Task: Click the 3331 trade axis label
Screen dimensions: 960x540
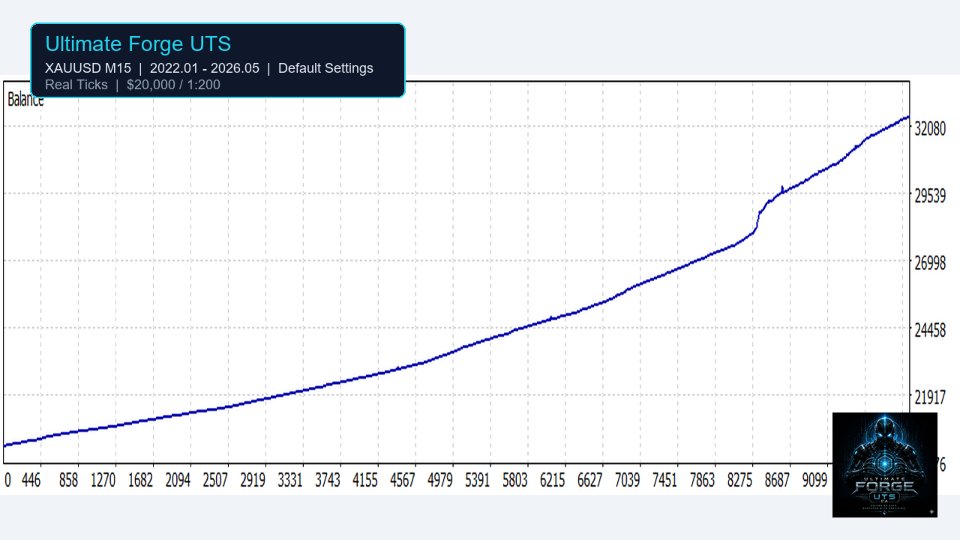Action: tap(290, 480)
